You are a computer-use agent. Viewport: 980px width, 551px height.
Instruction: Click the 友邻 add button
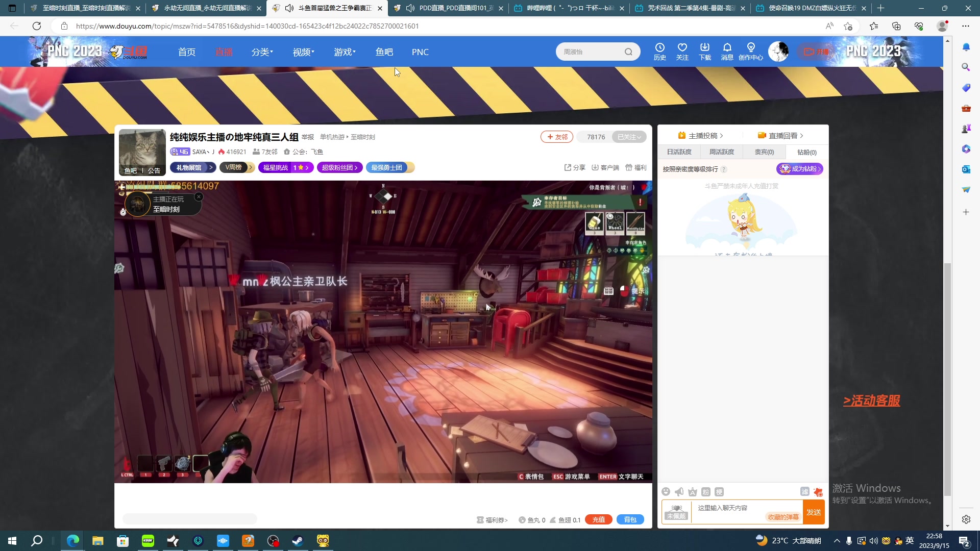pos(557,137)
